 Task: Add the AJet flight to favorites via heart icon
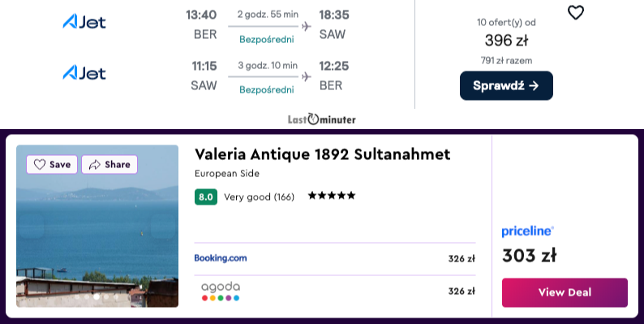(575, 13)
